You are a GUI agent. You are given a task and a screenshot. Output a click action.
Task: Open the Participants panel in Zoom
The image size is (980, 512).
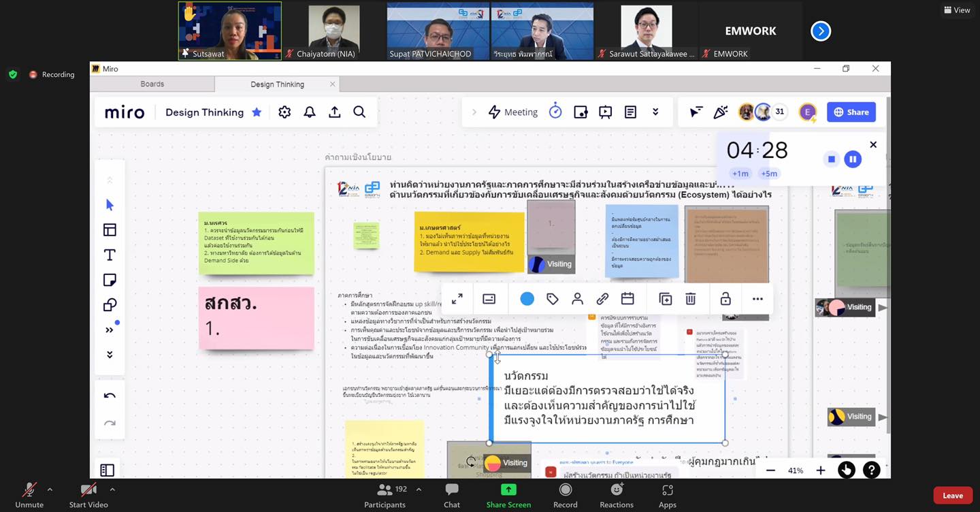(x=385, y=496)
